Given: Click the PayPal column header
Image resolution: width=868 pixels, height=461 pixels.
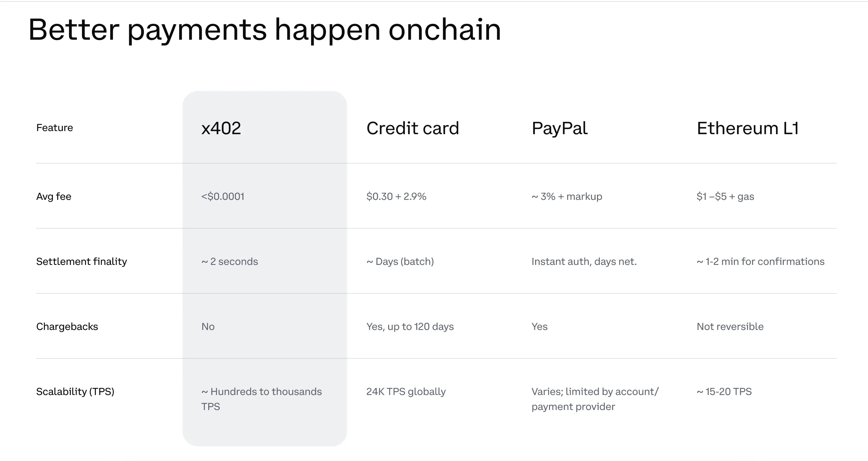Looking at the screenshot, I should pyautogui.click(x=559, y=128).
